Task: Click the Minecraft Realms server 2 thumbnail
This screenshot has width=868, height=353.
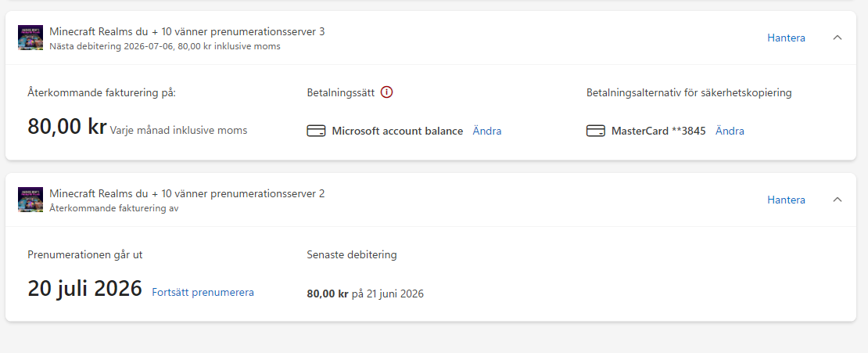Action: (30, 200)
